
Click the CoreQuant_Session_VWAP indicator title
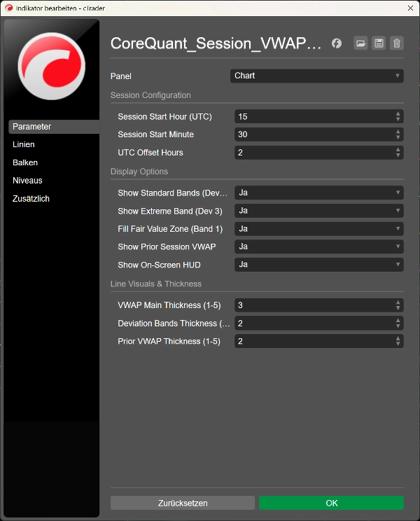[216, 43]
